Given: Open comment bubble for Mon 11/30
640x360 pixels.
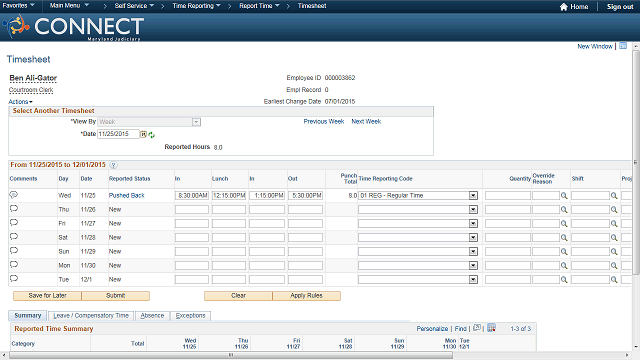Looking at the screenshot, I should click(x=14, y=264).
